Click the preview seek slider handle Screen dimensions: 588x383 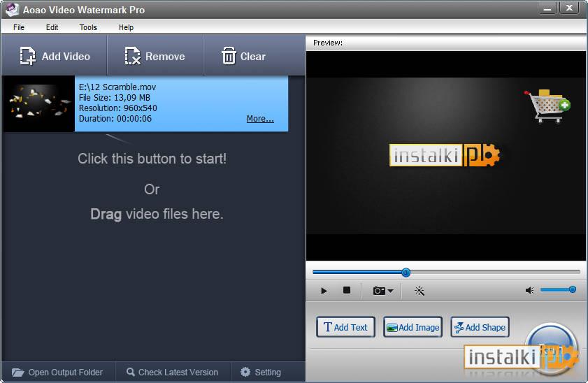(406, 273)
